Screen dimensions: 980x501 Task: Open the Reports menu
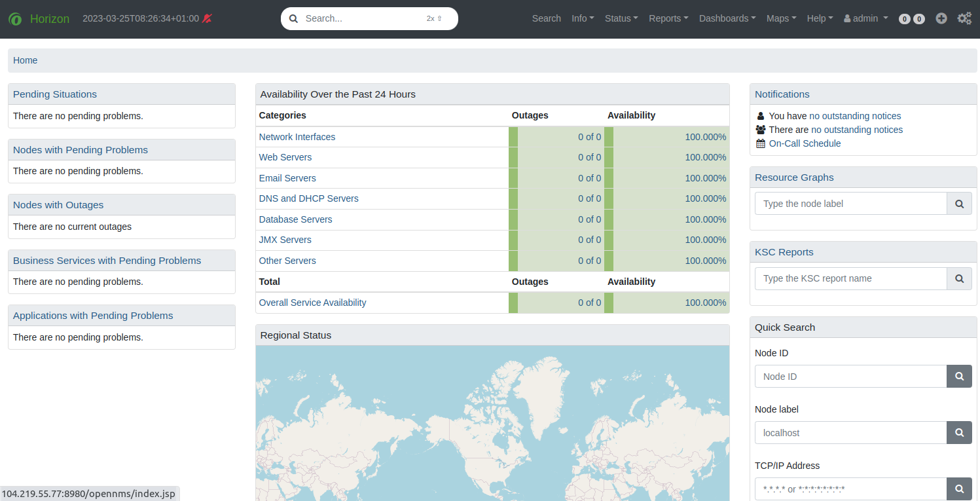(x=668, y=18)
